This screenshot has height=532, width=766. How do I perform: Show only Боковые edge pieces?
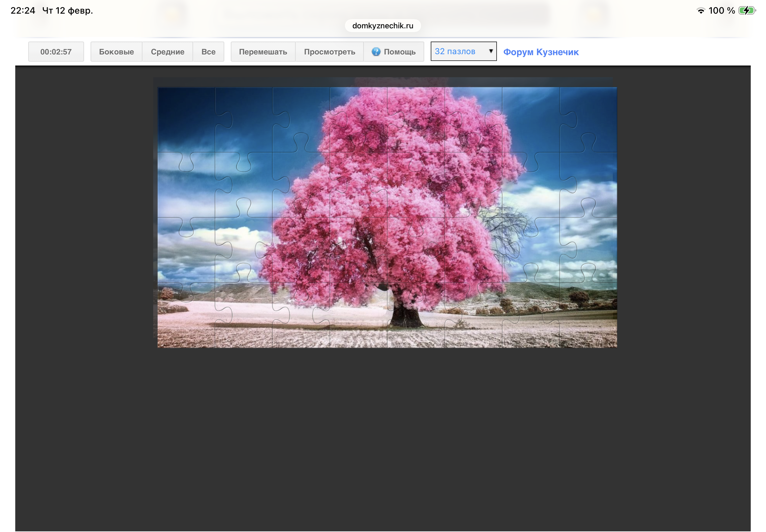117,52
